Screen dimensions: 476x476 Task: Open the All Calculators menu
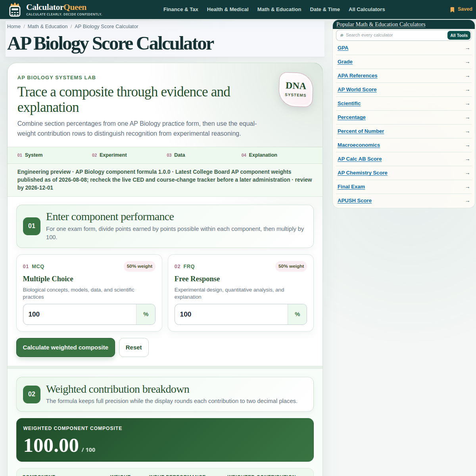click(x=367, y=10)
